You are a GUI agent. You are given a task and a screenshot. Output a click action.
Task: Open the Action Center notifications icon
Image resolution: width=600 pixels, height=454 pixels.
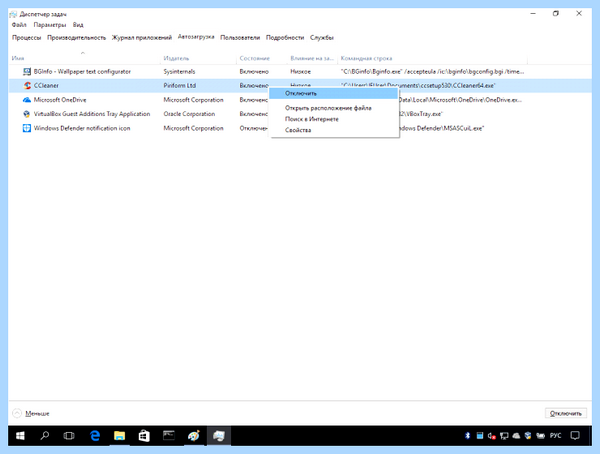coord(575,436)
